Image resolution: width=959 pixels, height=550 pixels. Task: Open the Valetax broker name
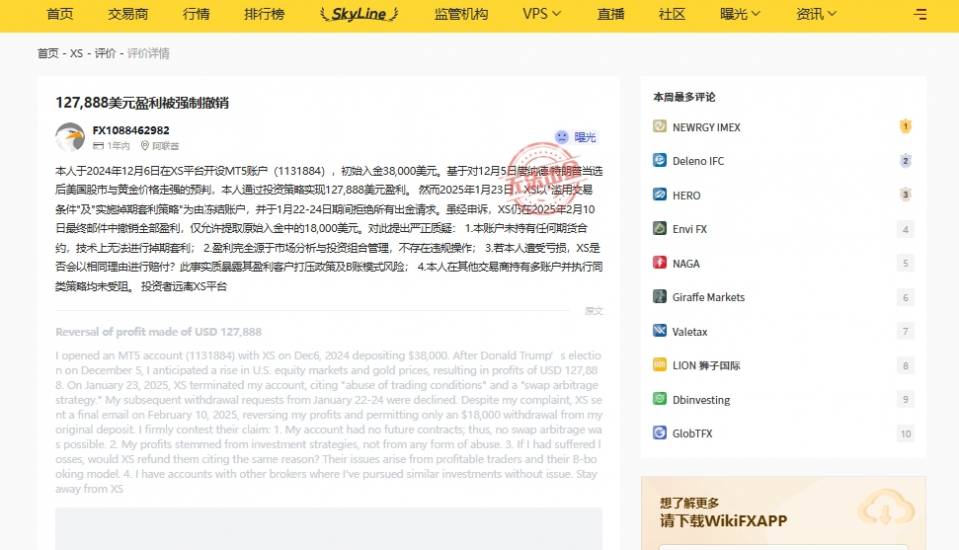pyautogui.click(x=690, y=332)
